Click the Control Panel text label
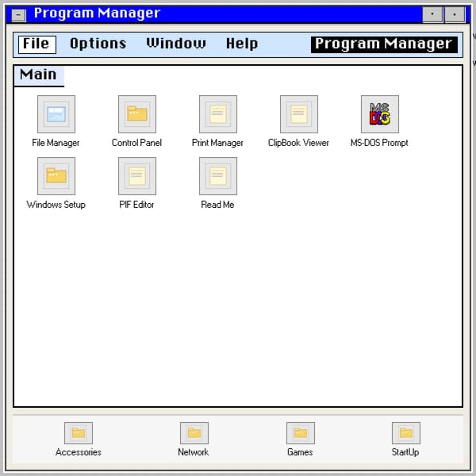 point(137,143)
